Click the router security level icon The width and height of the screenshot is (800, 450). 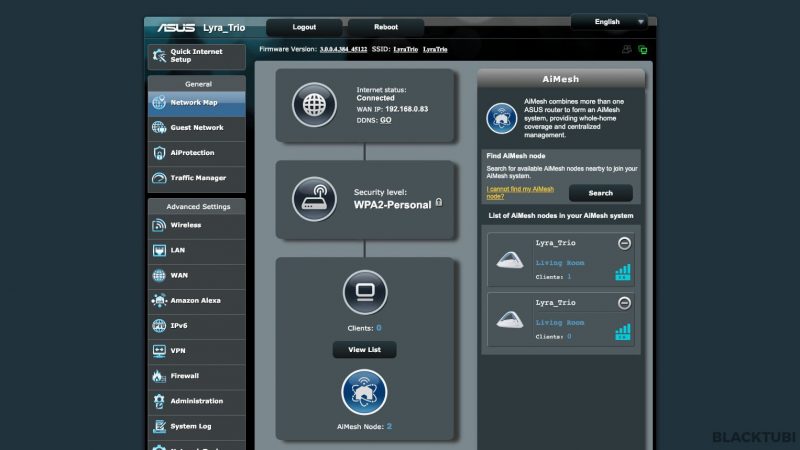[314, 199]
